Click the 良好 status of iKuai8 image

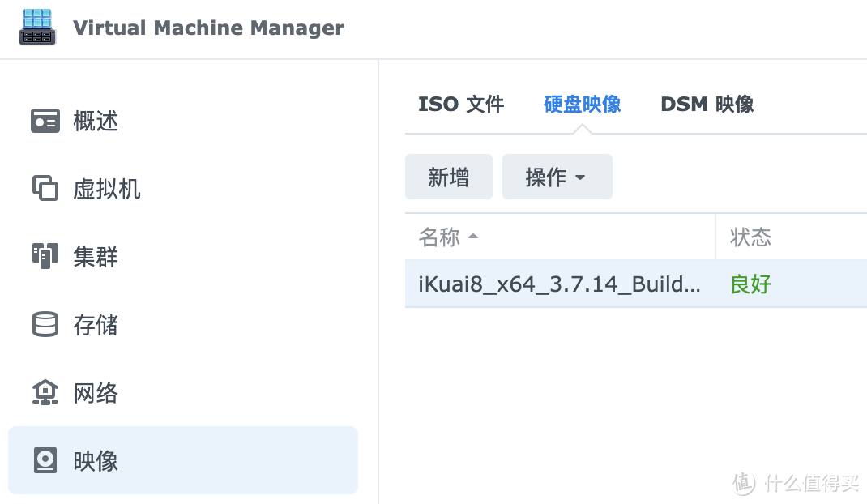pyautogui.click(x=750, y=284)
